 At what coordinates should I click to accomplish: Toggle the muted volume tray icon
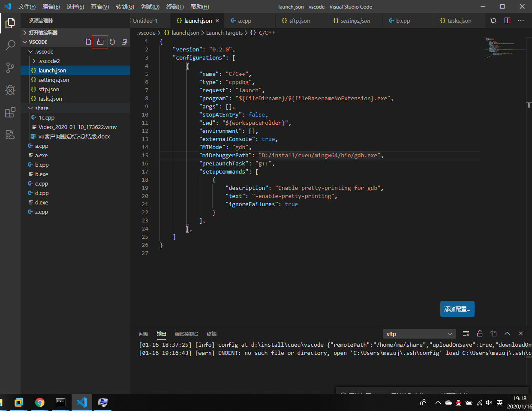pyautogui.click(x=489, y=402)
